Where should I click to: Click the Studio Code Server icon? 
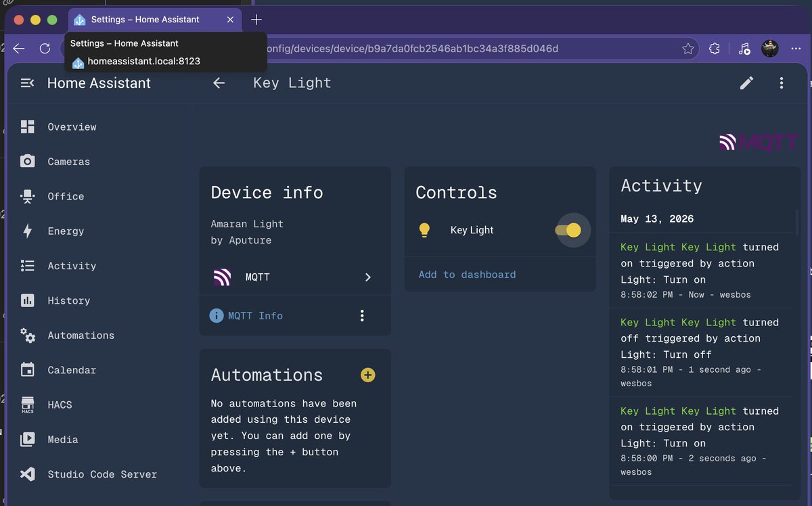(27, 474)
